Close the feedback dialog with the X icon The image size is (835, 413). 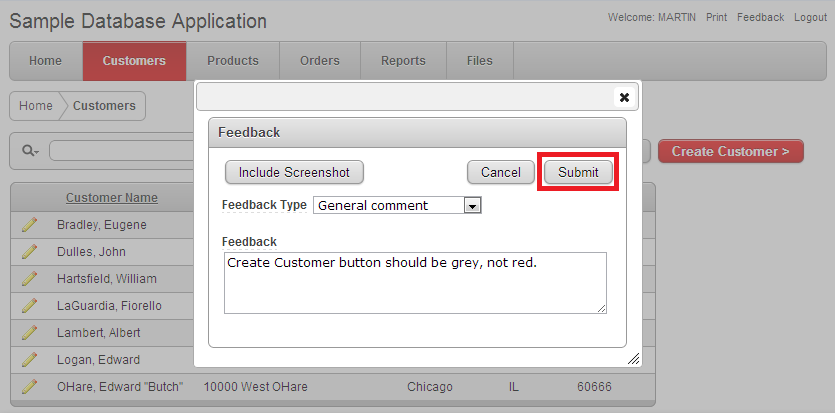pyautogui.click(x=624, y=97)
